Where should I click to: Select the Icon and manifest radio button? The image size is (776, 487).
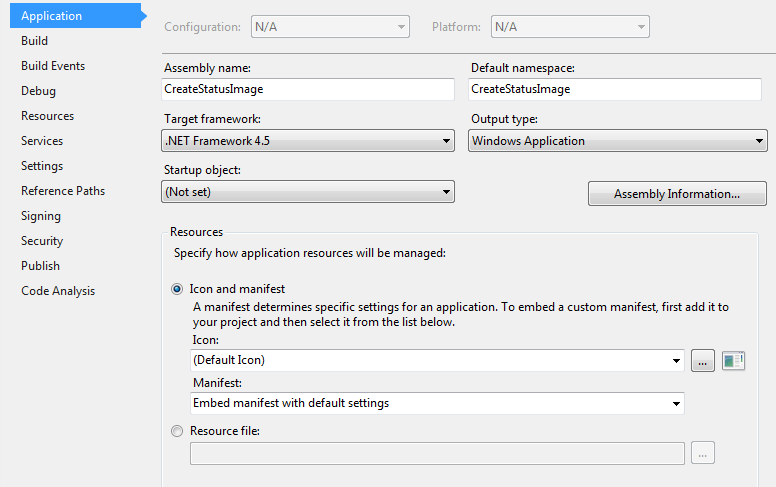click(x=177, y=289)
